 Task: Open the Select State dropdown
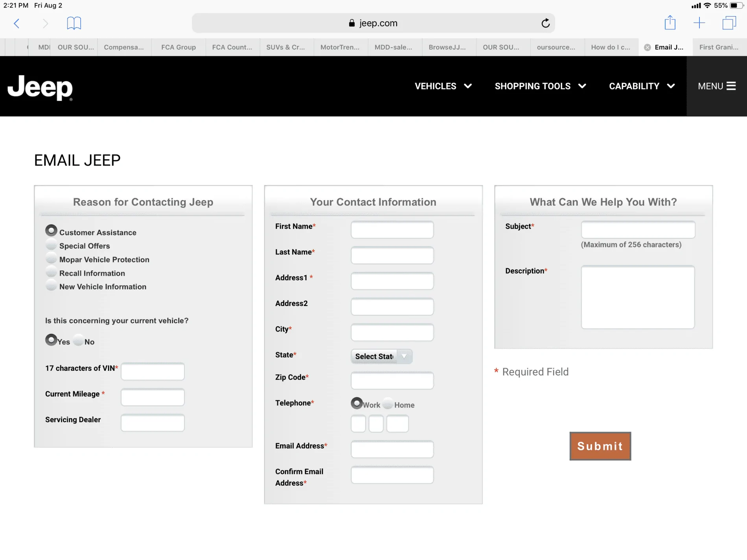[x=381, y=356]
